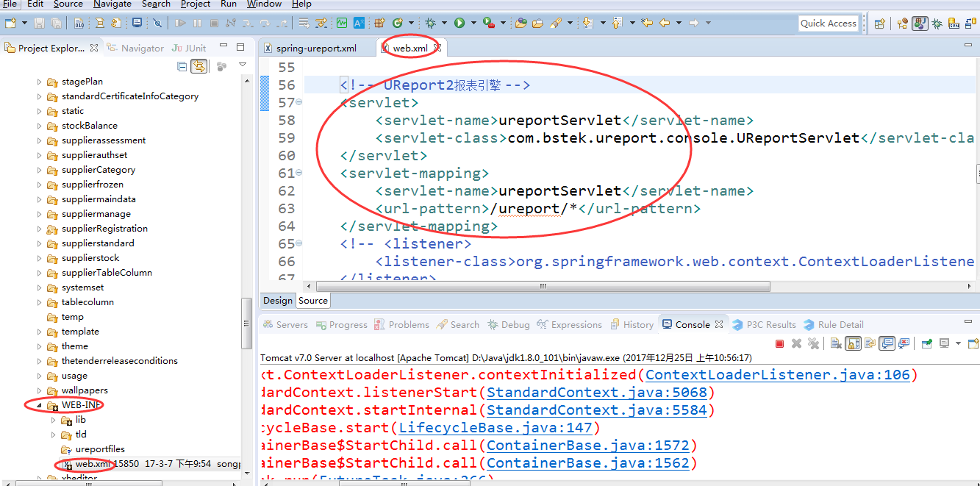
Task: Expand the lib folder
Action: pos(53,419)
